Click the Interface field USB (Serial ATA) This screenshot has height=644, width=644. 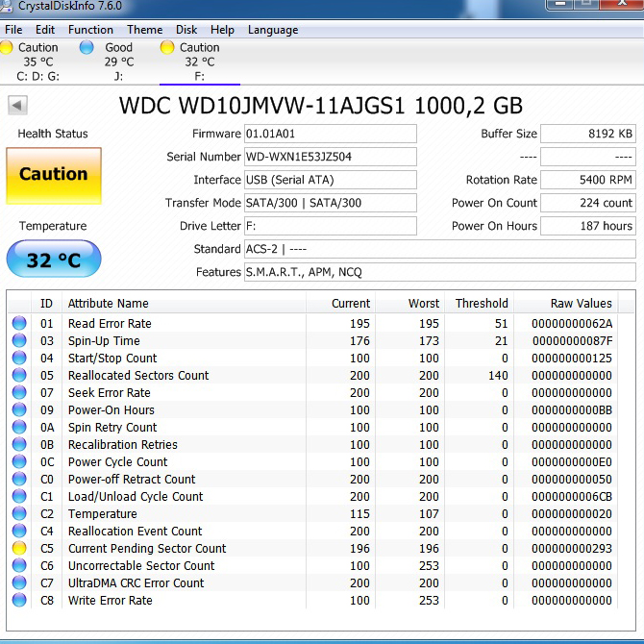[331, 180]
